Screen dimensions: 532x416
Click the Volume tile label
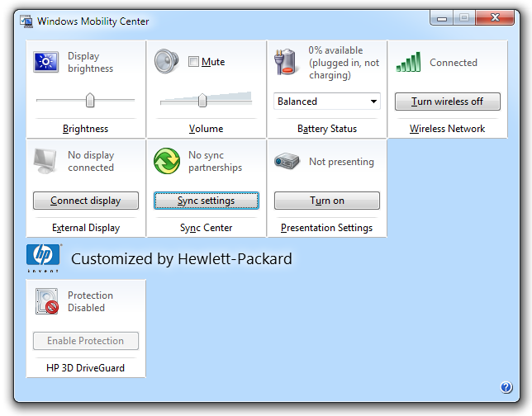206,129
